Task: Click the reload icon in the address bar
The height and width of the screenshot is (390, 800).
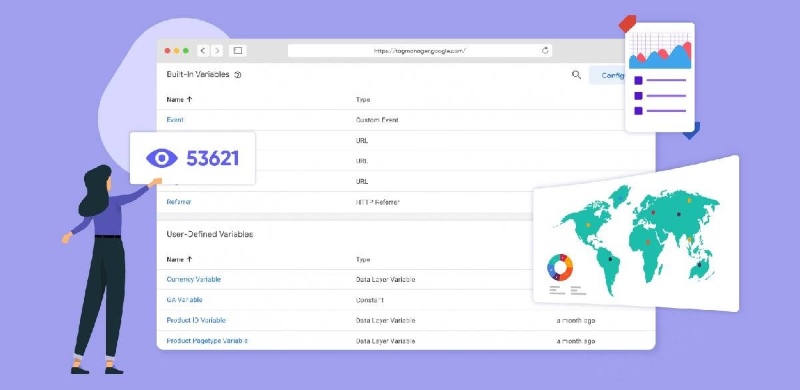Action: 545,51
